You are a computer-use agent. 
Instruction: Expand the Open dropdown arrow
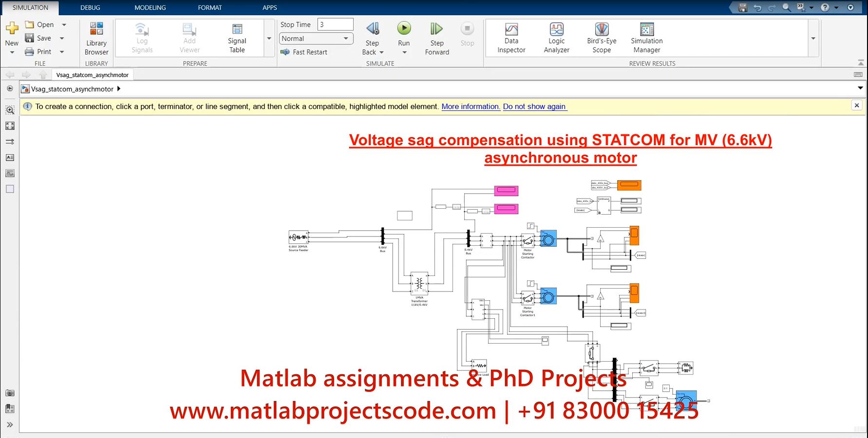click(x=64, y=24)
